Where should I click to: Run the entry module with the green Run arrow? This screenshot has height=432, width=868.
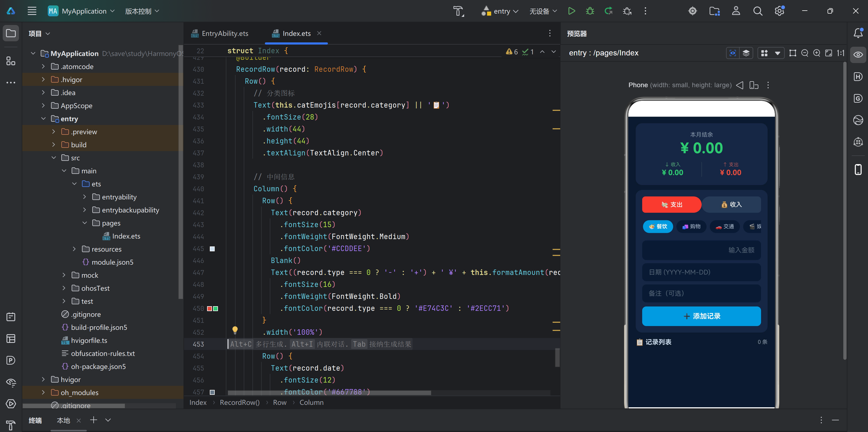pos(572,11)
